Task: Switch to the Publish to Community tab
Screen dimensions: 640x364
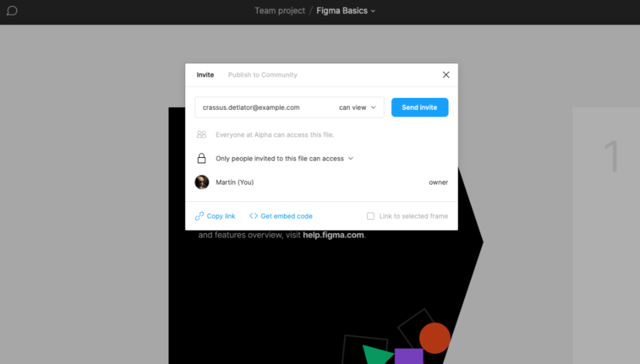Action: point(263,75)
